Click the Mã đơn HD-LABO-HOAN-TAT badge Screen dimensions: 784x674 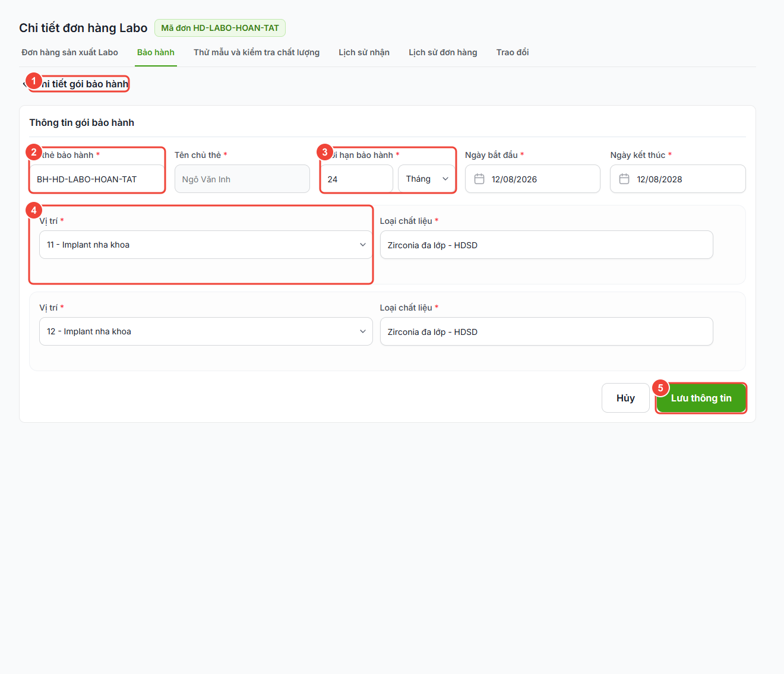click(220, 28)
